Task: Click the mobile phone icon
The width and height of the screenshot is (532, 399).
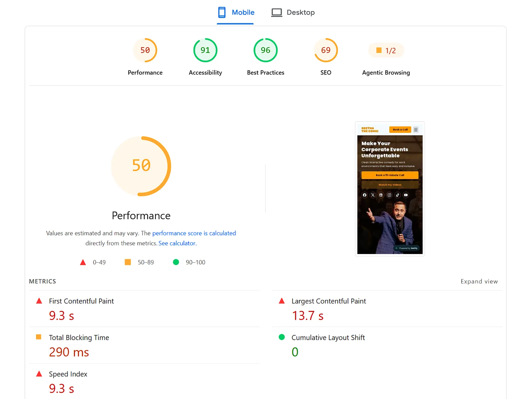Action: pyautogui.click(x=222, y=12)
